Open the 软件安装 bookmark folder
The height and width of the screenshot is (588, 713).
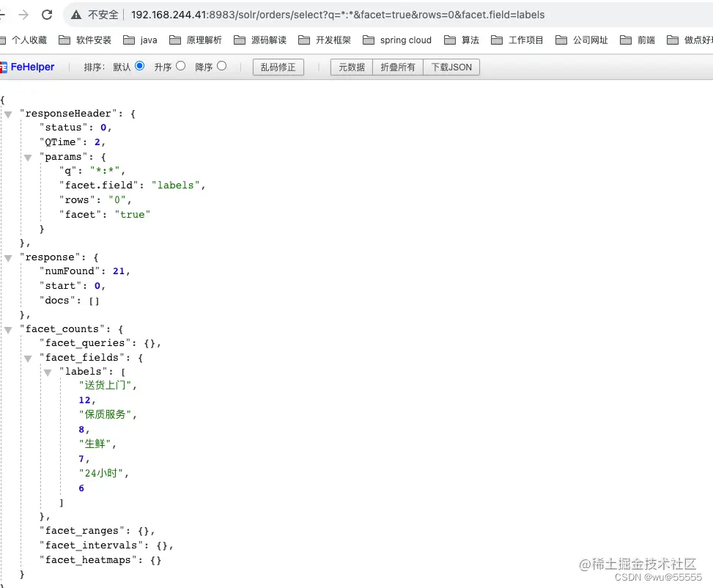(x=85, y=40)
